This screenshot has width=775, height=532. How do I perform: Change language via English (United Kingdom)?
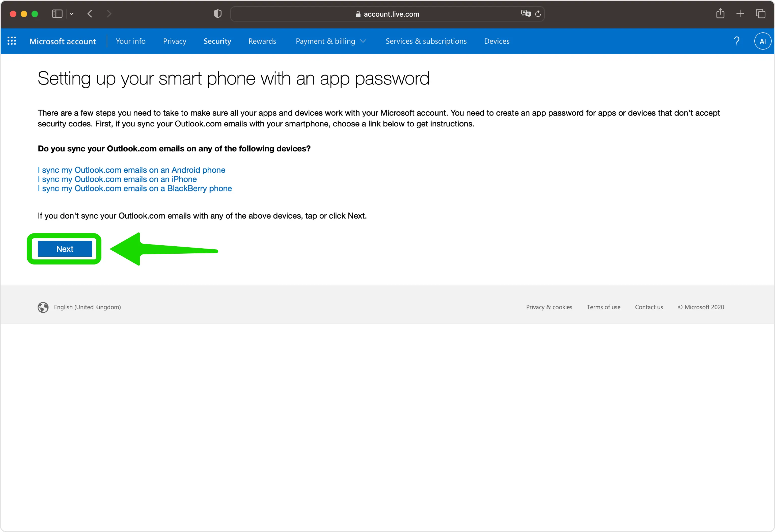(x=87, y=307)
